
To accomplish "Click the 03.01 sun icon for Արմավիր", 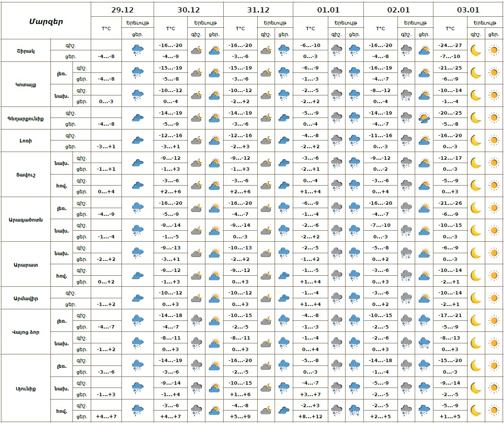I will [x=493, y=298].
